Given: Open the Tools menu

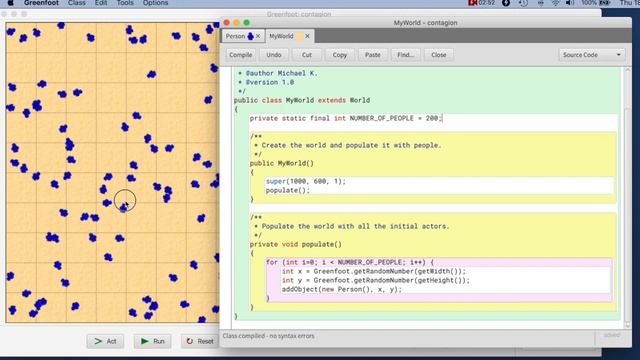Looking at the screenshot, I should point(125,3).
